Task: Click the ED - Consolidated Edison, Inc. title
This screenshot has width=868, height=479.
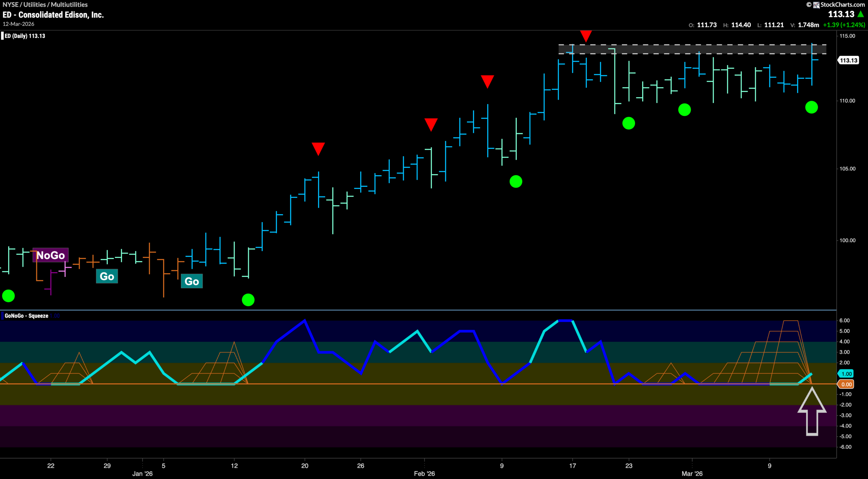Action: 53,15
